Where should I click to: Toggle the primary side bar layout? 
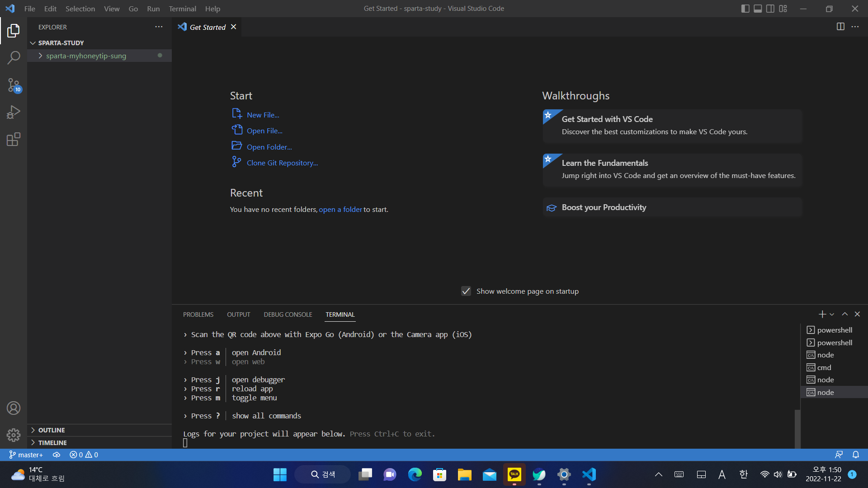[745, 9]
